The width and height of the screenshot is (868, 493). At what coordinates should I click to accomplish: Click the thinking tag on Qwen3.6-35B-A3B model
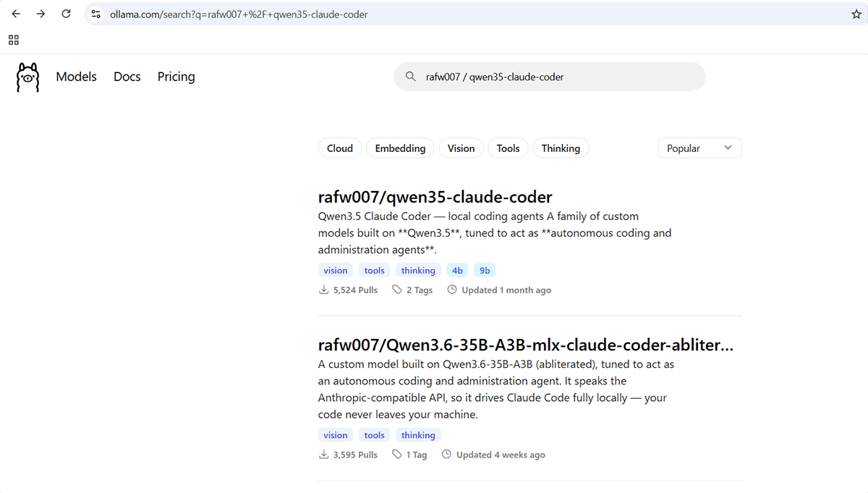[x=418, y=435]
